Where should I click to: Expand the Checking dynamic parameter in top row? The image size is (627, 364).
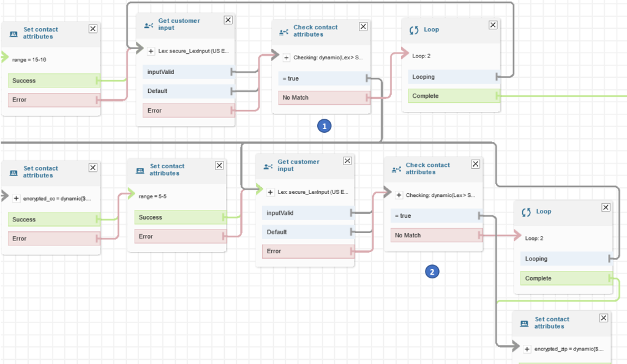[285, 56]
